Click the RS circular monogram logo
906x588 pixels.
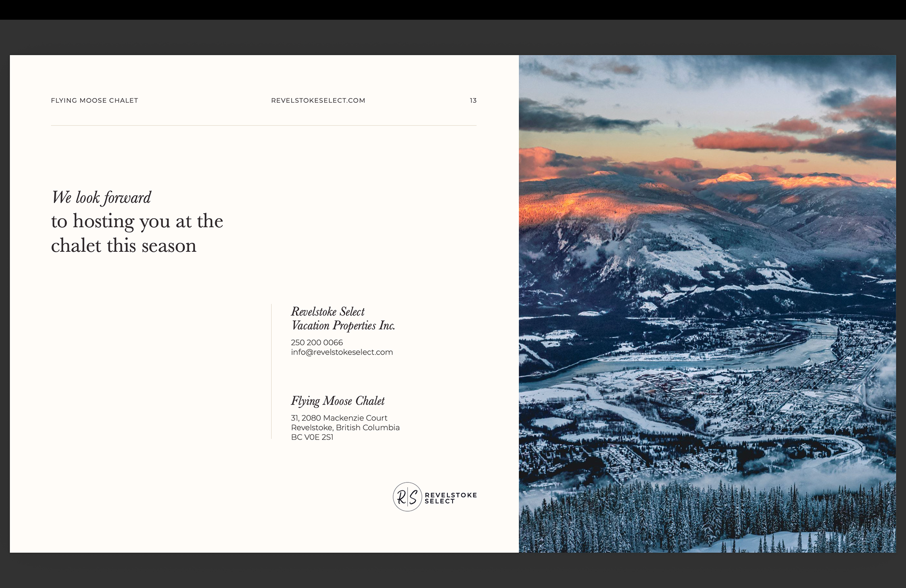coord(407,497)
